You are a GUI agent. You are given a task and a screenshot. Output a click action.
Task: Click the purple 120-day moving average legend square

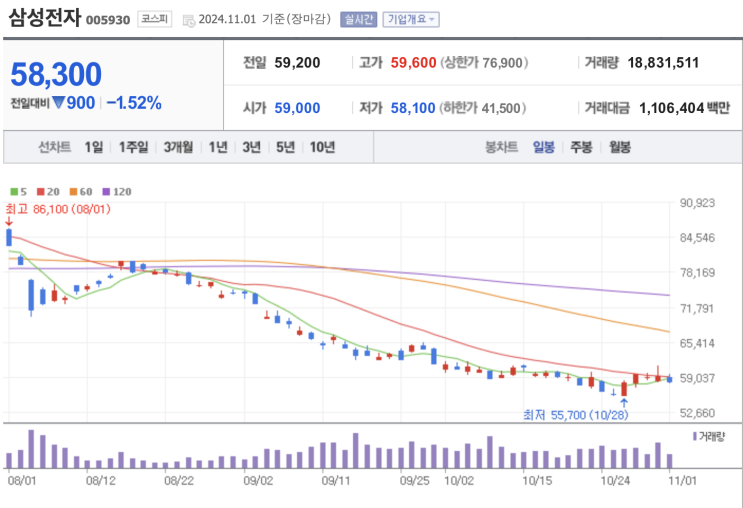pyautogui.click(x=106, y=191)
